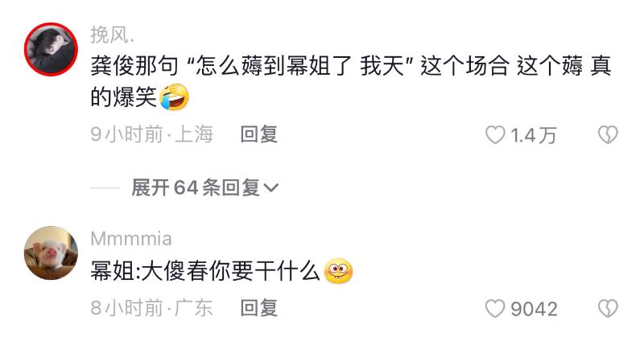Tap the 9小时前·上海 timestamp

point(151,134)
